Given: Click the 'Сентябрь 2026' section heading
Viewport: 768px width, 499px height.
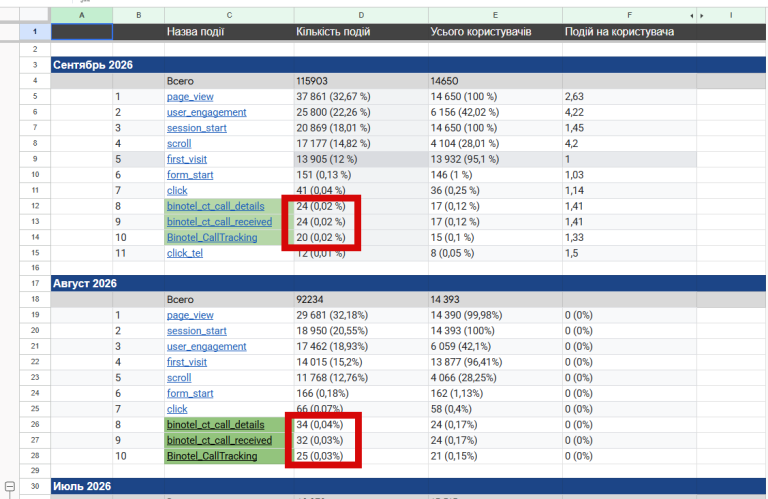Looking at the screenshot, I should click(93, 65).
